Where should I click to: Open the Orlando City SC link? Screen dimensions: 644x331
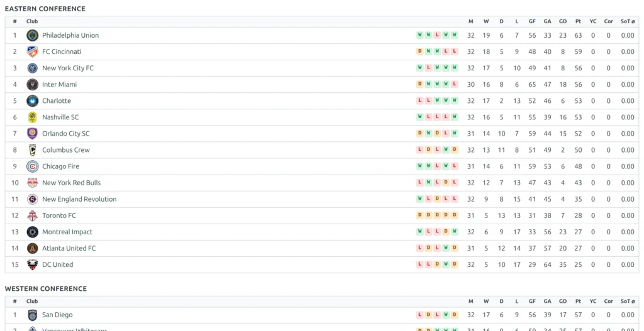pos(65,134)
